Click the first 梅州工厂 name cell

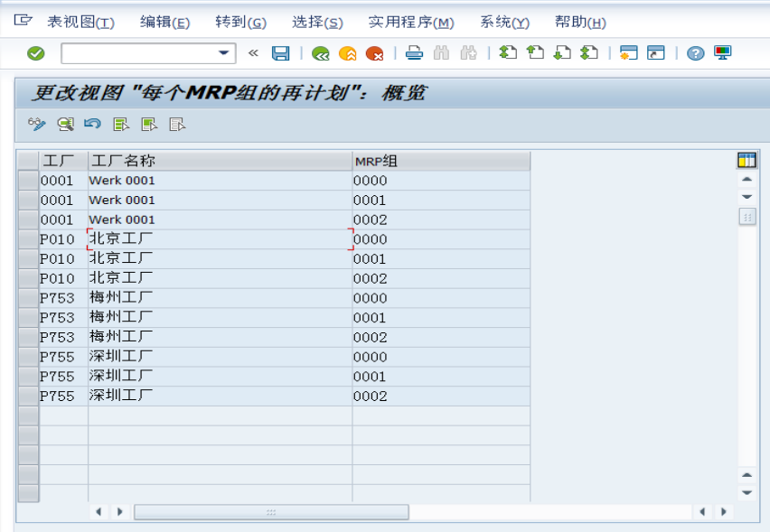[220, 298]
